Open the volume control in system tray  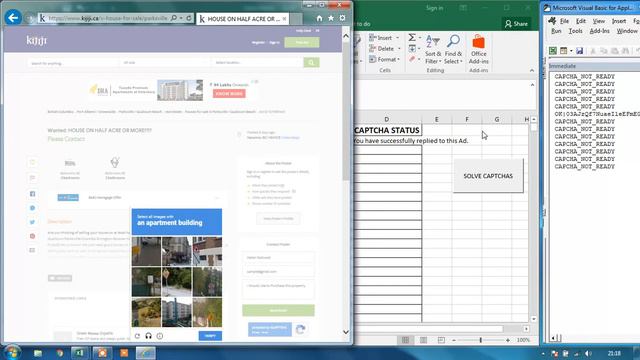click(588, 353)
